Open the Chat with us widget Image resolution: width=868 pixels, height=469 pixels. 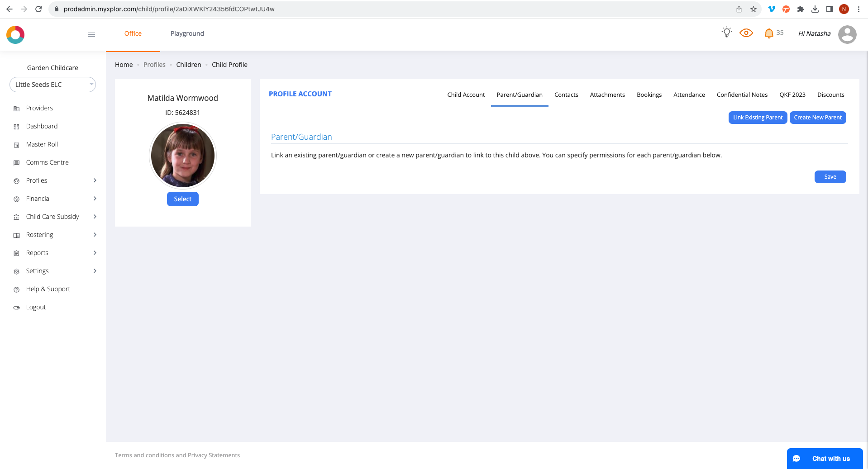click(x=825, y=459)
